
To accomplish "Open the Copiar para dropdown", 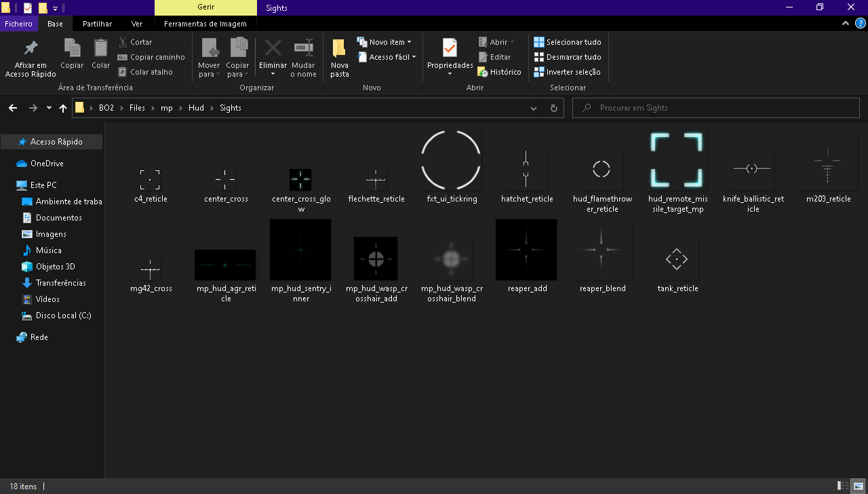I will click(x=238, y=58).
